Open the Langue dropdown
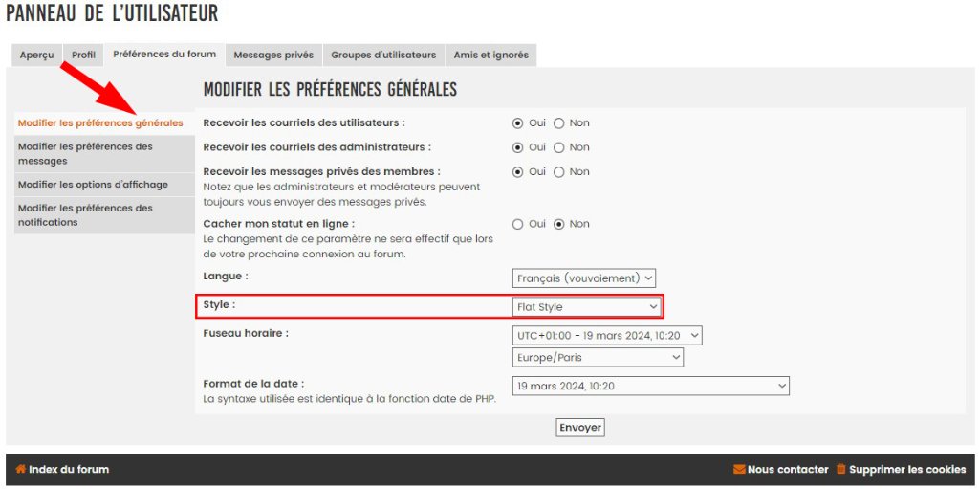This screenshot has width=980, height=489. [584, 278]
